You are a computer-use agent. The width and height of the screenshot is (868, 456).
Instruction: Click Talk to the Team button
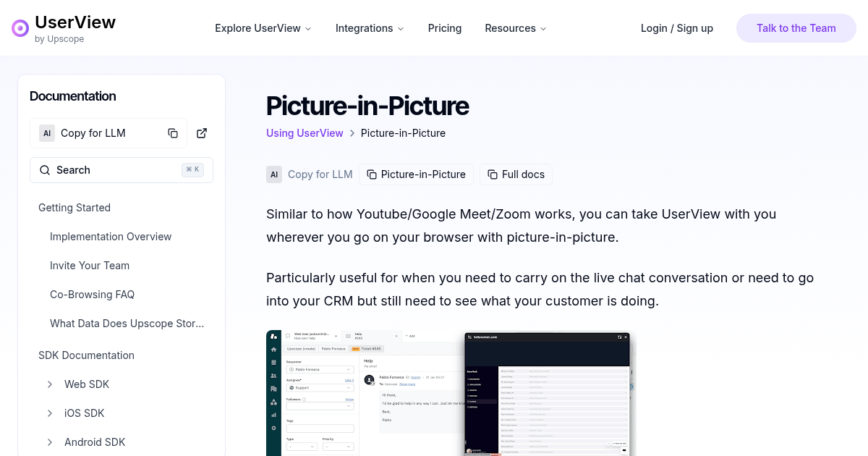[x=796, y=28]
